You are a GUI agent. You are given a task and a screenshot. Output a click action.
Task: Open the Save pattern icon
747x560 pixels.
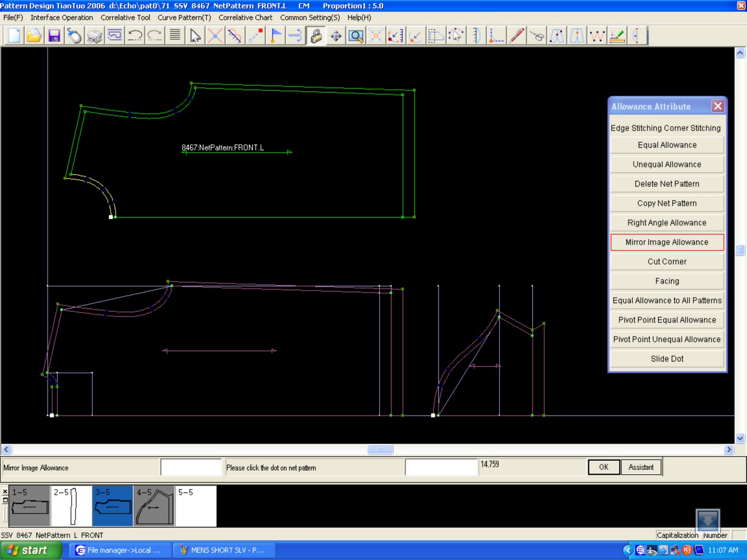pos(55,36)
